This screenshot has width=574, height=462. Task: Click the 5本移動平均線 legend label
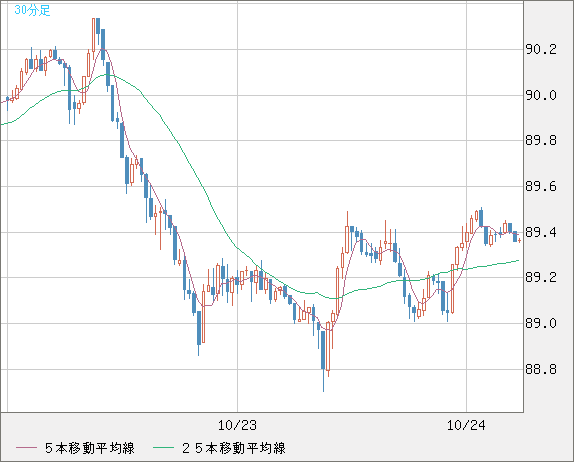click(x=90, y=448)
